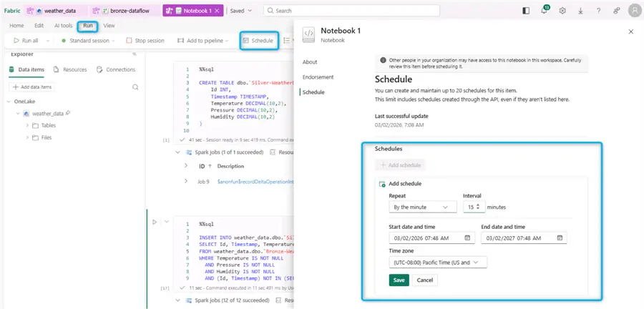Open calendar picker for End date
Screen dimensions: 644x309
[x=560, y=237]
